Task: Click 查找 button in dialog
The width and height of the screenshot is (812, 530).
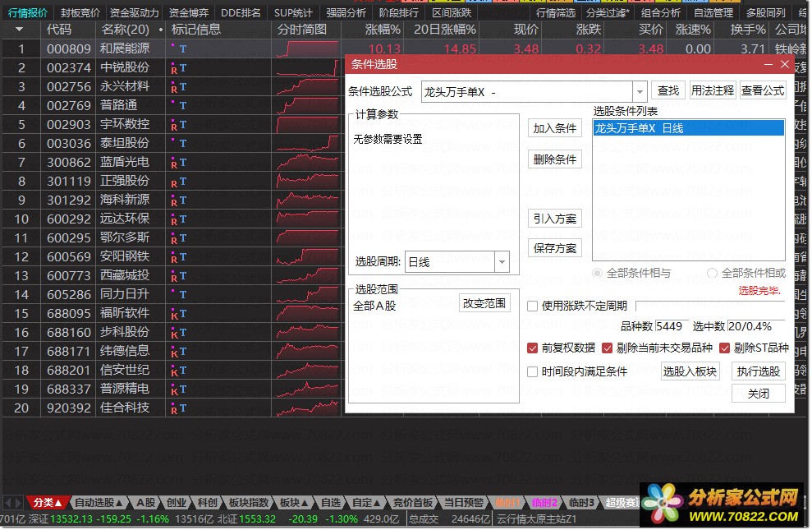Action: click(x=668, y=90)
